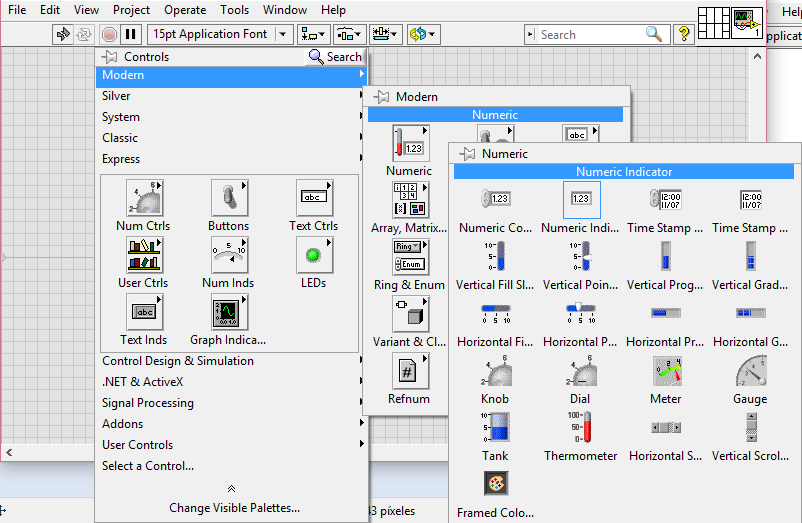
Task: Open the Operate menu
Action: click(185, 10)
